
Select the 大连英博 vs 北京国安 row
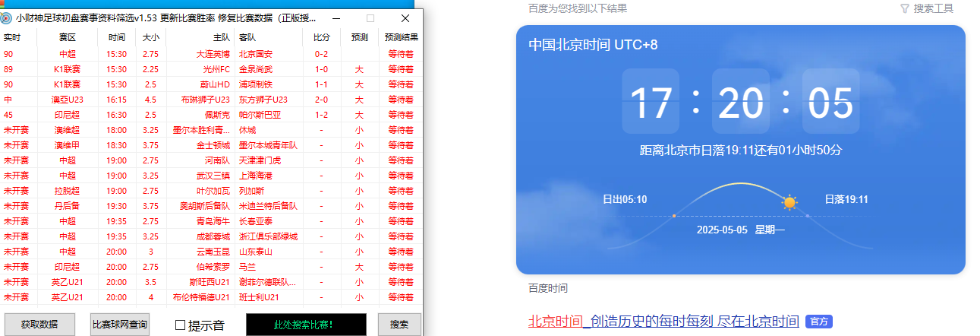pyautogui.click(x=213, y=54)
